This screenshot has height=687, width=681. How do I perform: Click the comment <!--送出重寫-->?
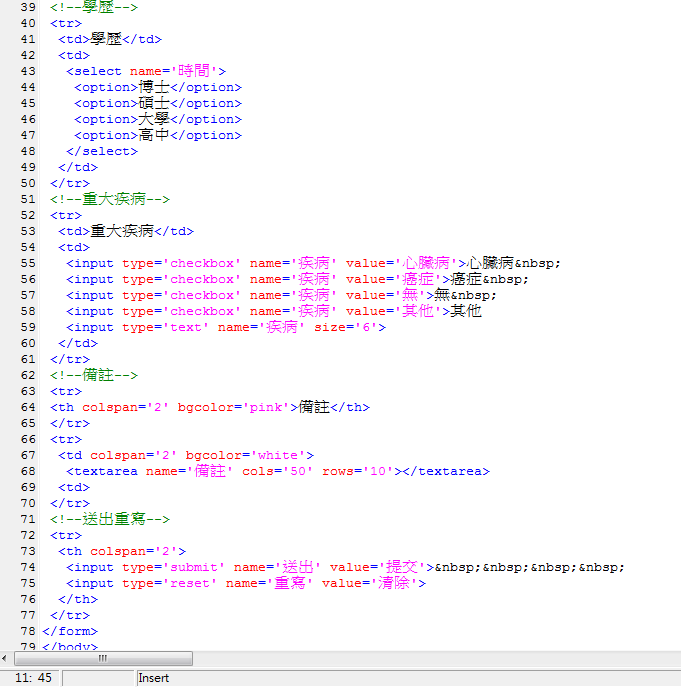click(x=110, y=519)
